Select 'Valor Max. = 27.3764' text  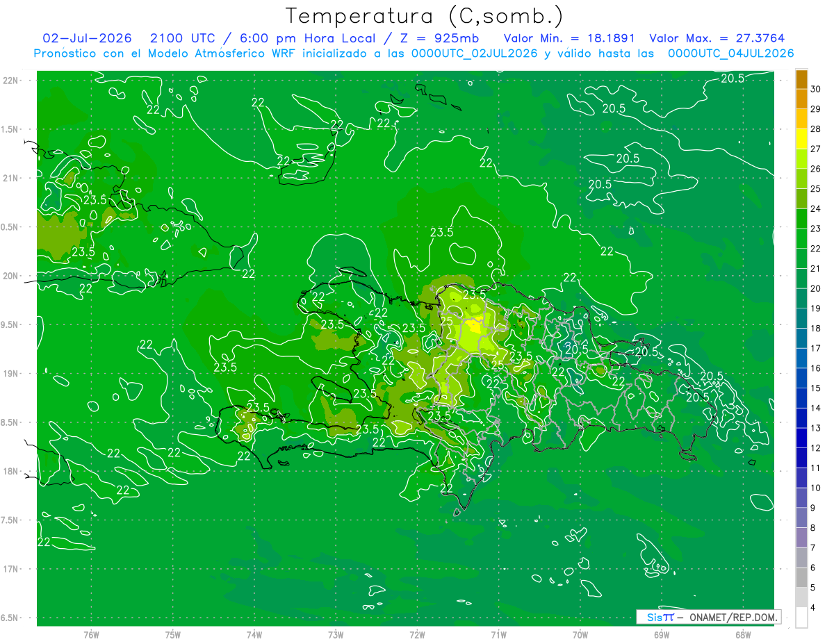point(717,38)
